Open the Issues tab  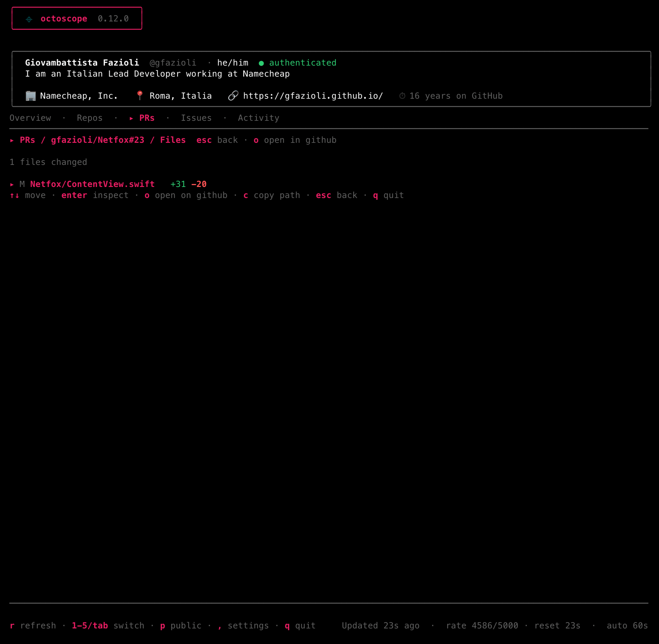pyautogui.click(x=196, y=118)
